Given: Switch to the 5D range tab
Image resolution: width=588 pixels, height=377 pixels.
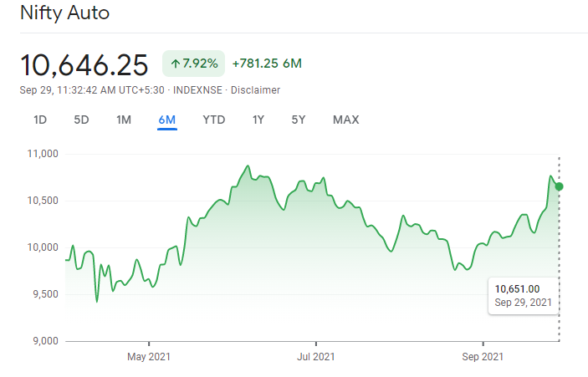Looking at the screenshot, I should click(x=81, y=120).
